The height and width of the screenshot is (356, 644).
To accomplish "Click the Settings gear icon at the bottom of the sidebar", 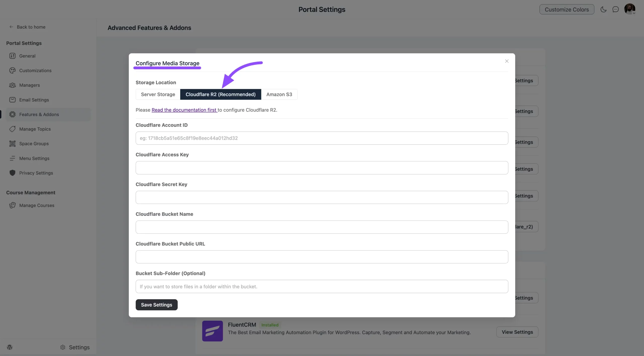I will (63, 347).
